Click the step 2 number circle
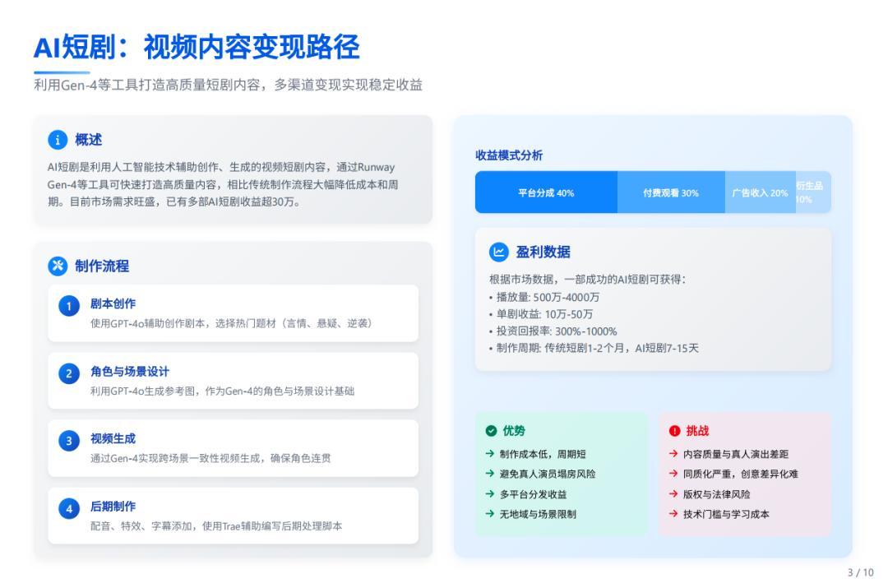Viewport: 888px width, 588px height. tap(69, 373)
